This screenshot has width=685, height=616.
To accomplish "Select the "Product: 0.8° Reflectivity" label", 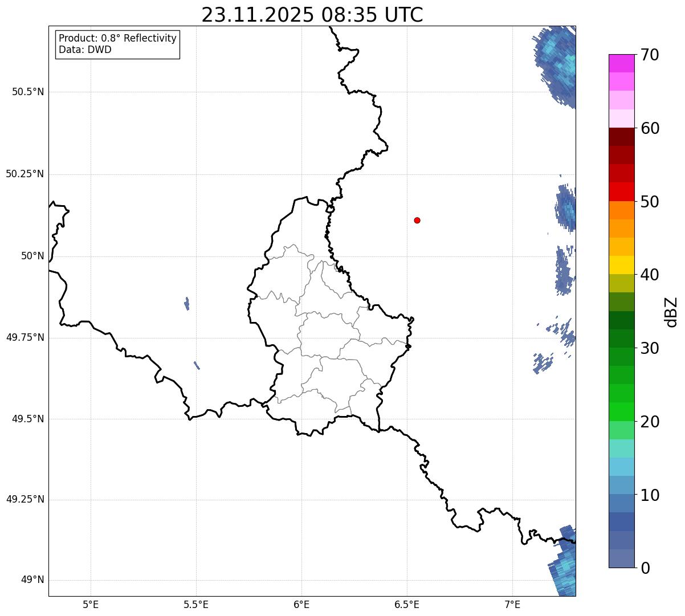I will tap(118, 38).
